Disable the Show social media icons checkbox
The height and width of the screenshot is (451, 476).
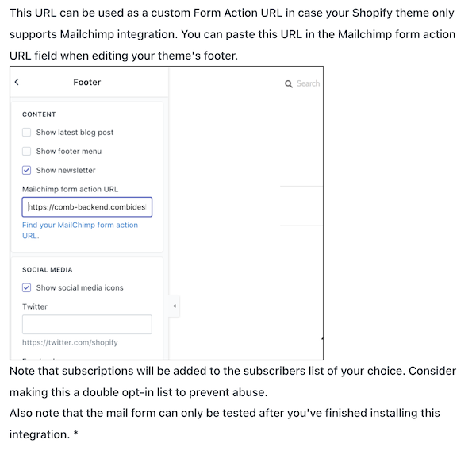pos(27,287)
